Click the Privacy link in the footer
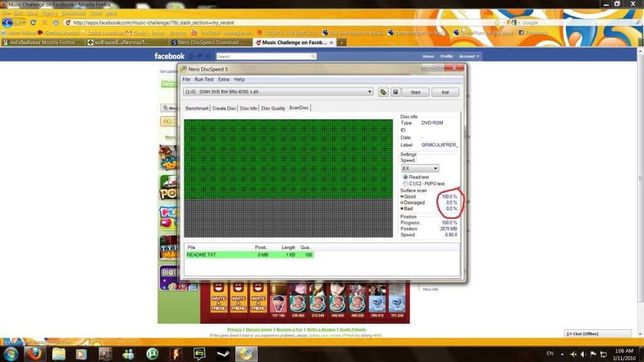Image resolution: width=644 pixels, height=362 pixels. tap(234, 329)
